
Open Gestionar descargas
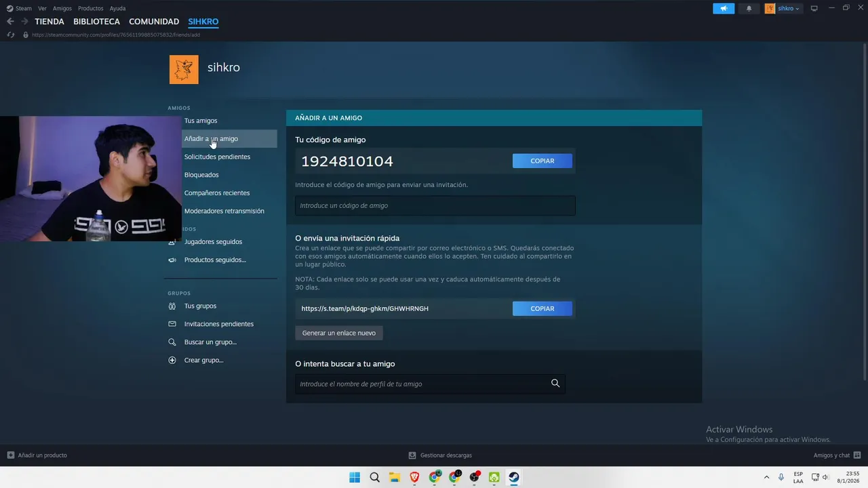440,455
